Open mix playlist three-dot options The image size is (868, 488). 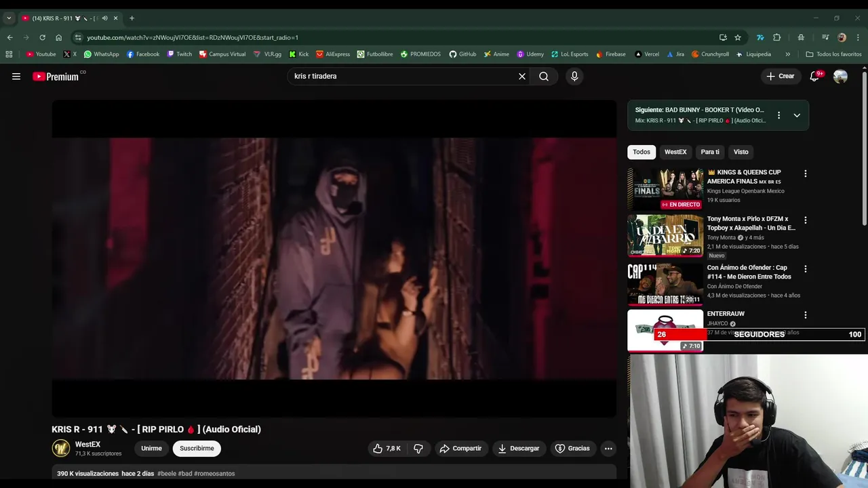click(778, 115)
